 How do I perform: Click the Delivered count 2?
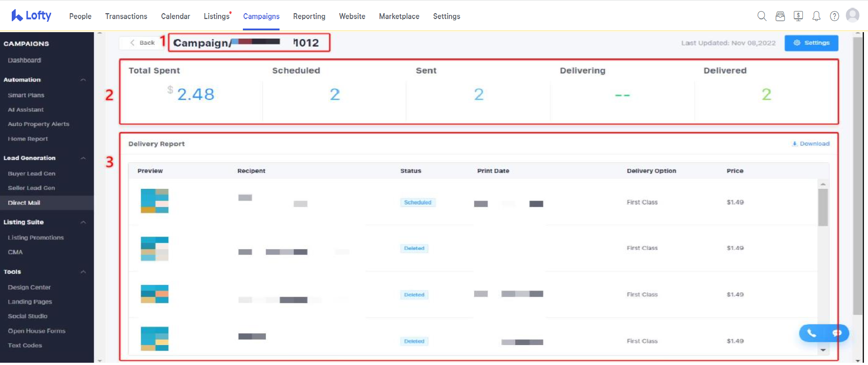pyautogui.click(x=766, y=94)
